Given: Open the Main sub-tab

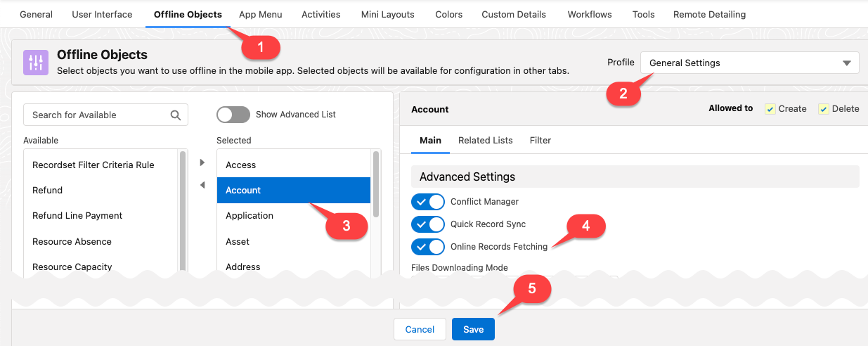Looking at the screenshot, I should pos(430,140).
